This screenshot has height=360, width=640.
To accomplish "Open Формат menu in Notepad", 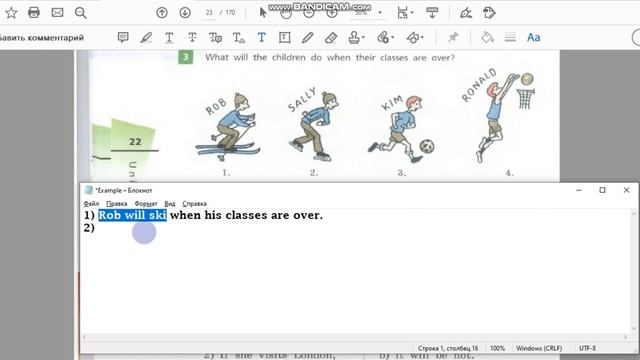I will [146, 203].
